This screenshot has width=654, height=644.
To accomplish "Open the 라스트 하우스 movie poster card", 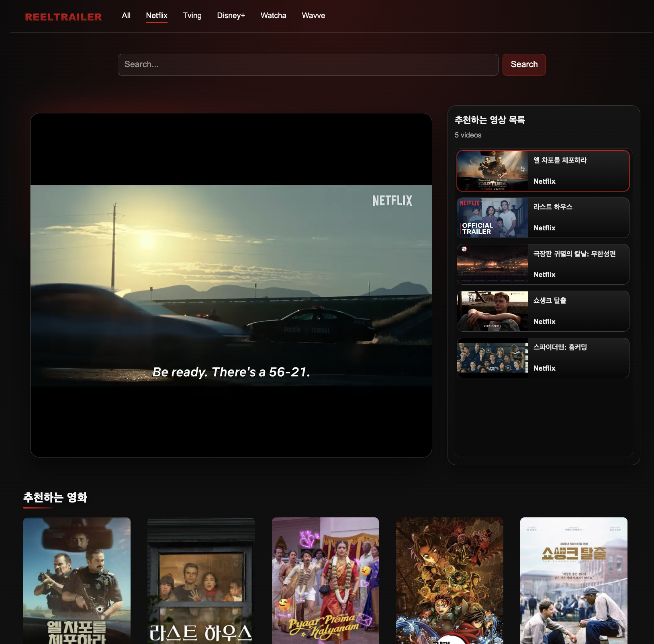I will coord(201,581).
